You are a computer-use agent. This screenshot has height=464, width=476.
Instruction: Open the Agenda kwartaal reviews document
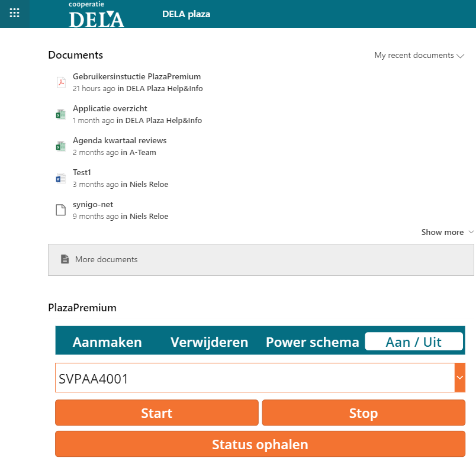click(120, 140)
